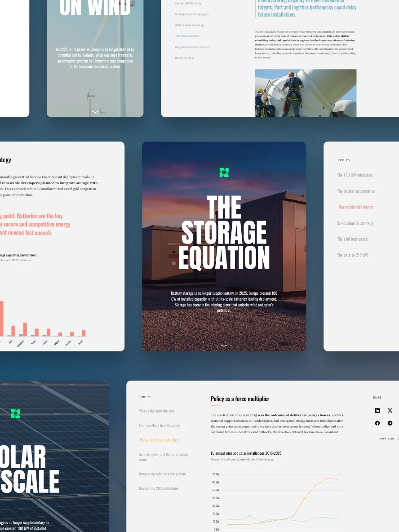399x532 pixels.
Task: Open 'Beyond the 2025 milestone' section
Action: 159,488
